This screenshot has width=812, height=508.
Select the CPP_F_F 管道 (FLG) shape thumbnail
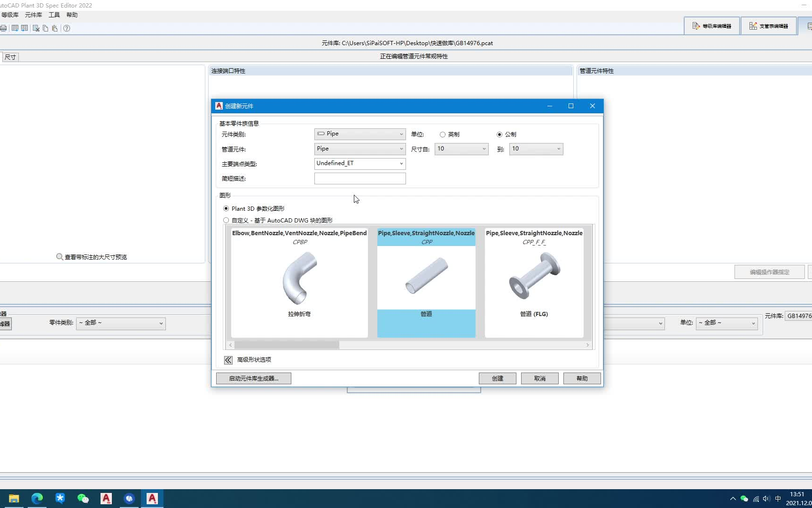(534, 282)
